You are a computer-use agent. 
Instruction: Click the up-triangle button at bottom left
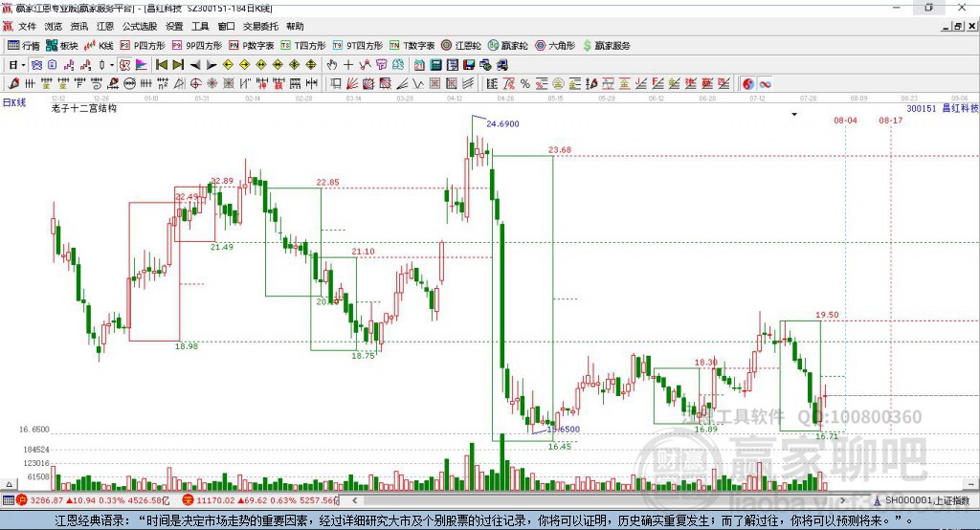(x=9, y=484)
